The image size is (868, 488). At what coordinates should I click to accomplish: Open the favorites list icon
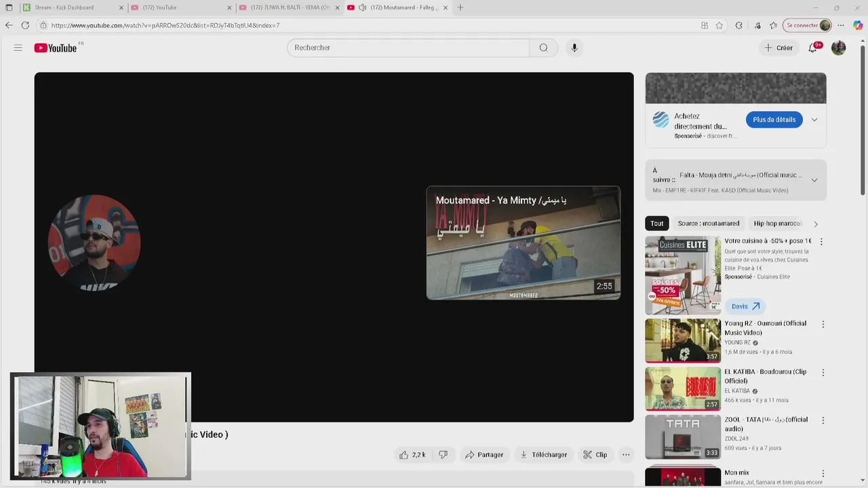click(x=773, y=25)
